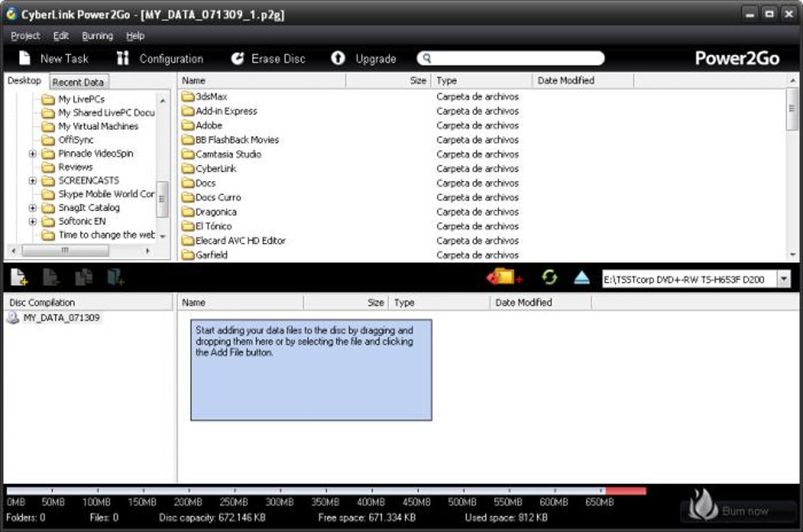
Task: Click the grayed add-to-folder icon
Action: tap(115, 277)
